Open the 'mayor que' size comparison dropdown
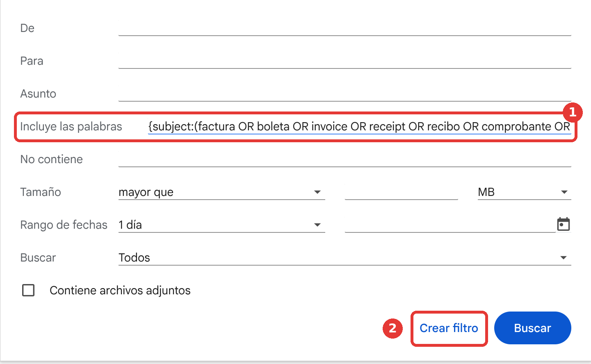Image resolution: width=591 pixels, height=364 pixels. coord(221,192)
